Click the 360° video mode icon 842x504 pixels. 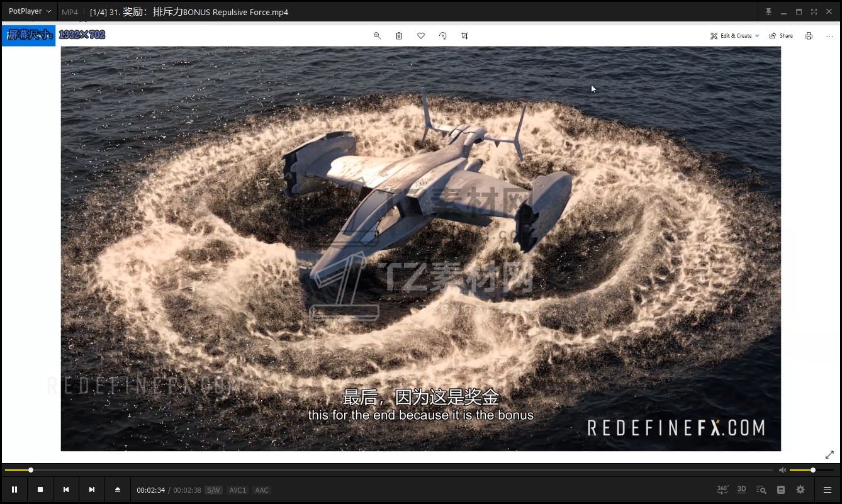point(722,490)
